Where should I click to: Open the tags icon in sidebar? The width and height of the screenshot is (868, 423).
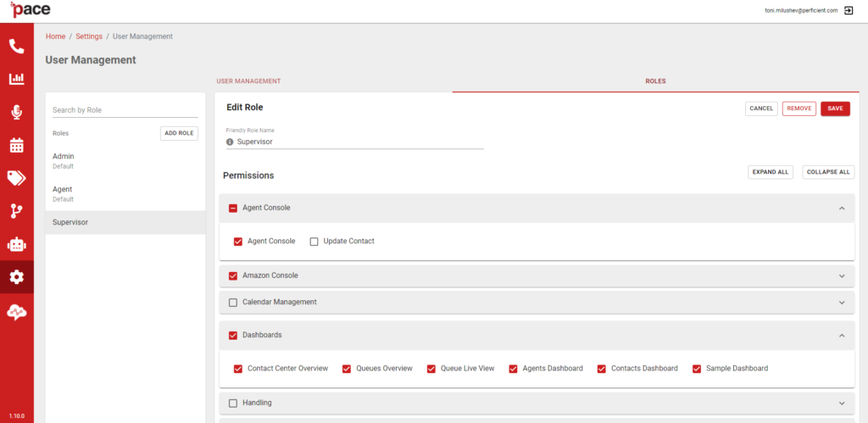[17, 178]
